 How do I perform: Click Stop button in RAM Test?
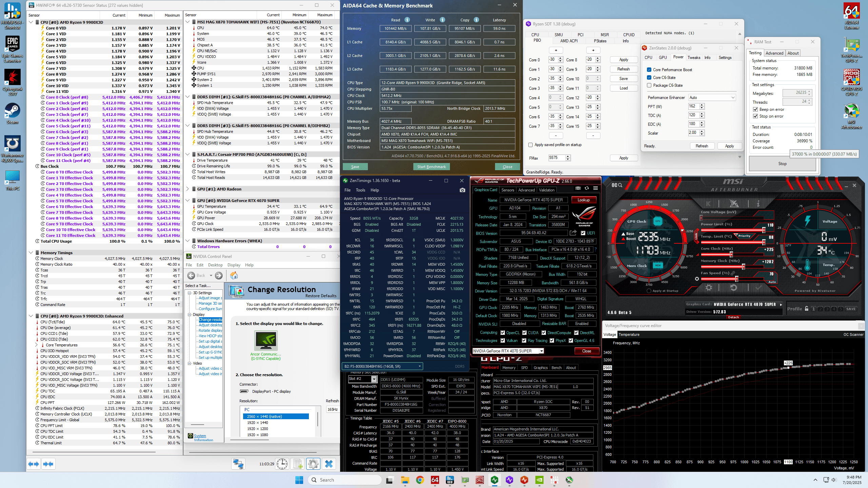[782, 164]
